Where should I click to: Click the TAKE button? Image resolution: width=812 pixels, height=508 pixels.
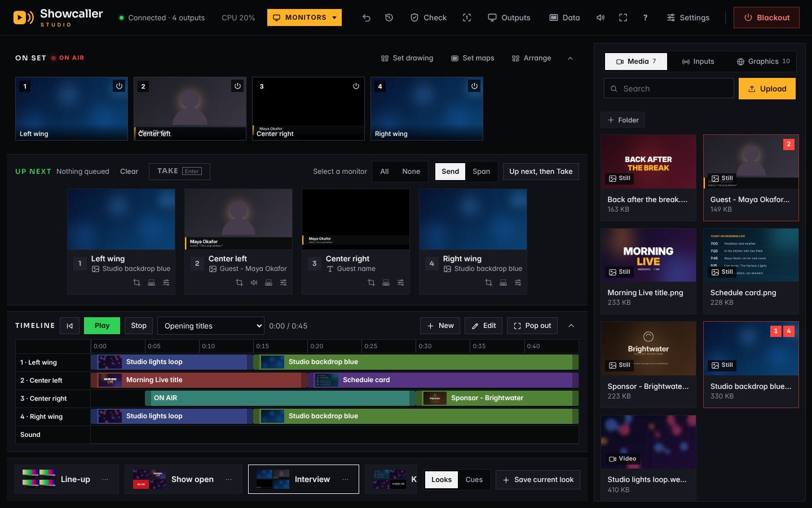point(179,172)
